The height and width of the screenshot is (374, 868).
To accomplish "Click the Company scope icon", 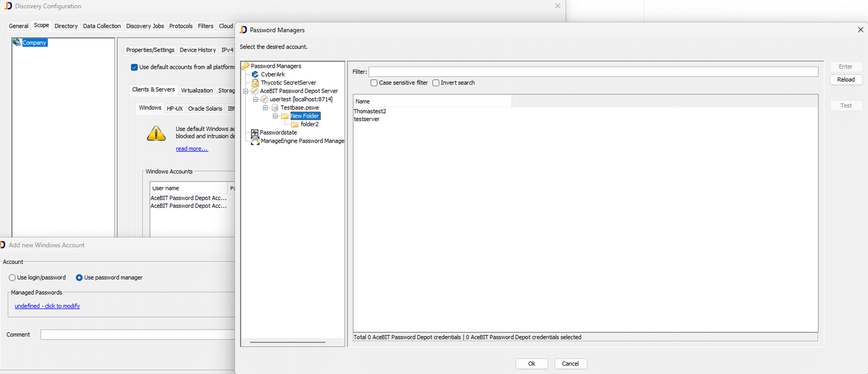I will click(x=17, y=42).
